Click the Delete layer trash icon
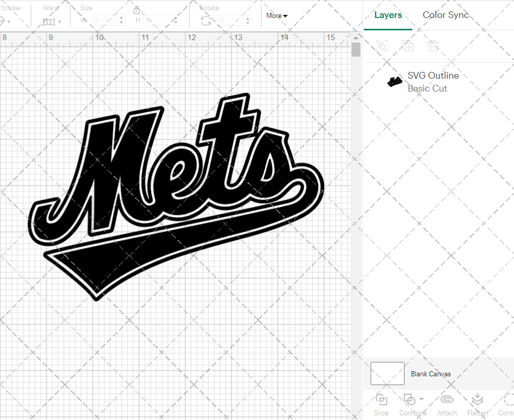Screen dimensions: 514x420 (433, 46)
